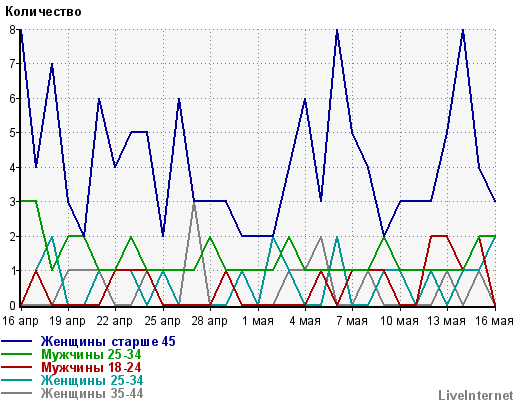Click the green legend line swatch
520x405 pixels.
17,354
